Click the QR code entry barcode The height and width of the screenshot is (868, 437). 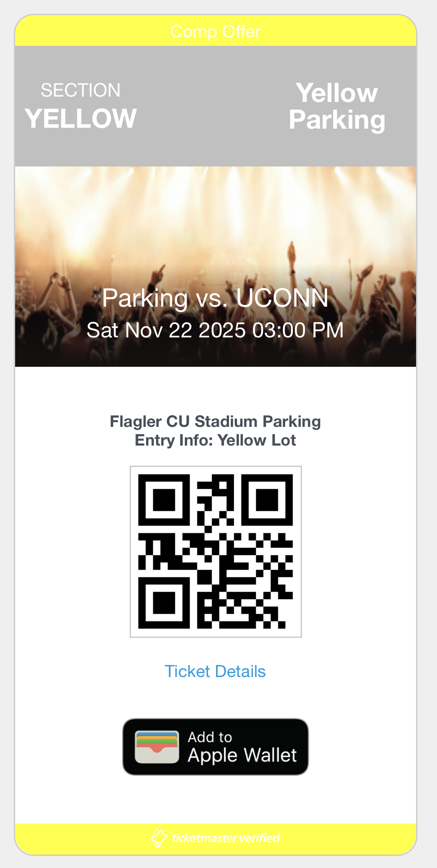tap(216, 552)
